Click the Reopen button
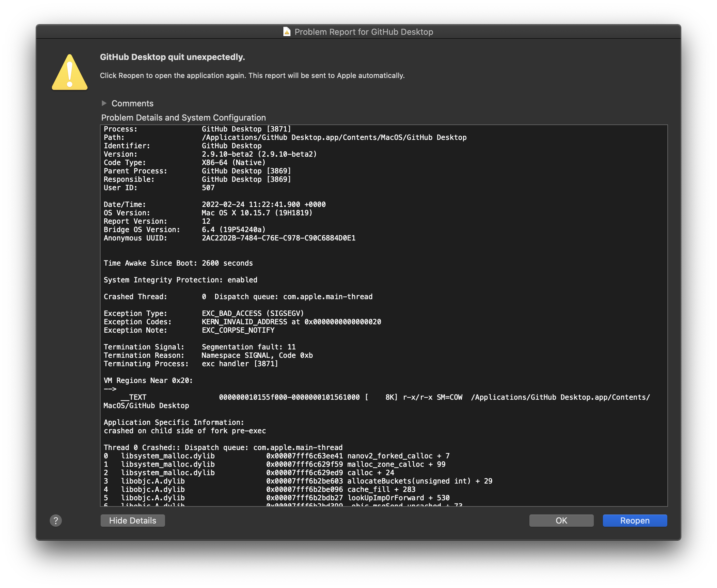The image size is (717, 588). tap(635, 521)
